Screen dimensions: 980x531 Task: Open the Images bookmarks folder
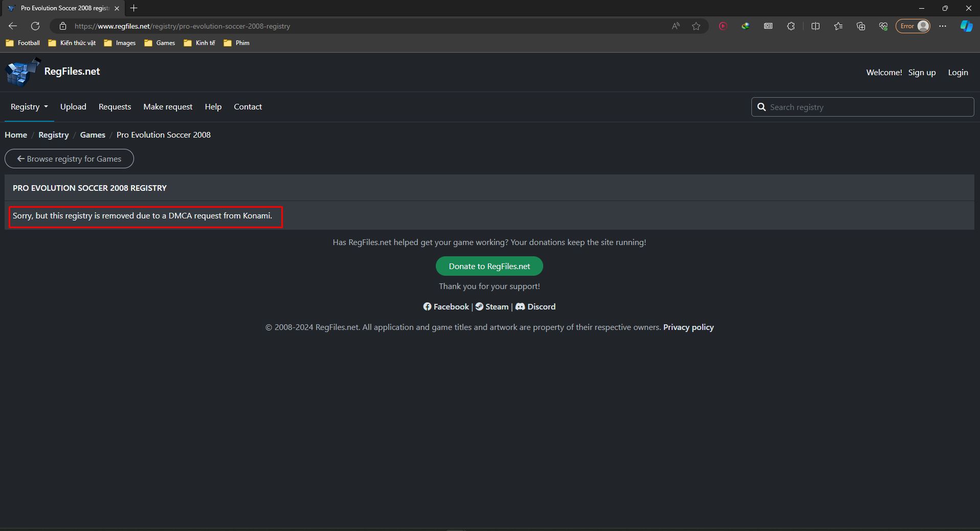pos(120,43)
